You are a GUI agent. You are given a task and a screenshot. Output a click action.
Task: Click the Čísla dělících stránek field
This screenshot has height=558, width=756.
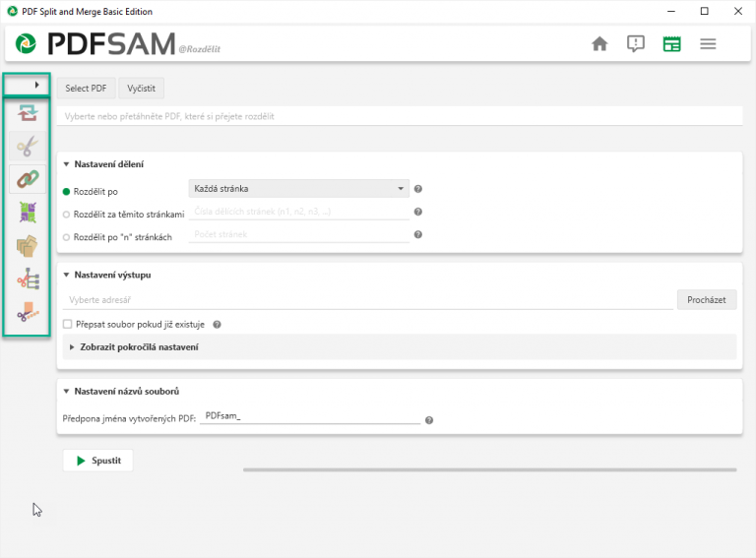(x=299, y=212)
